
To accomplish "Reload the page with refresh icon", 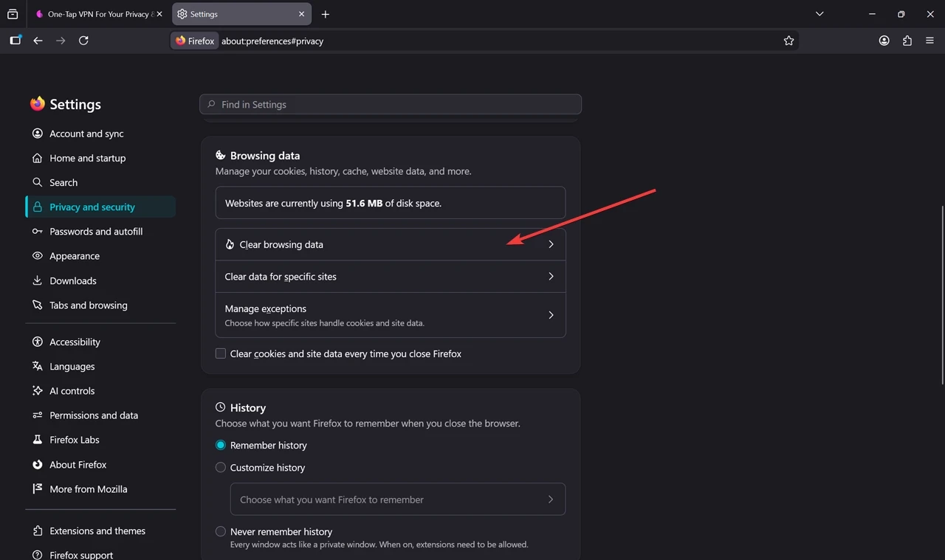I will tap(83, 41).
